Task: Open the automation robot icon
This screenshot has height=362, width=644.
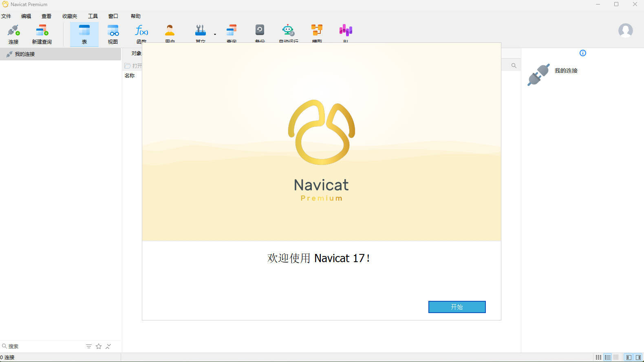Action: tap(288, 31)
